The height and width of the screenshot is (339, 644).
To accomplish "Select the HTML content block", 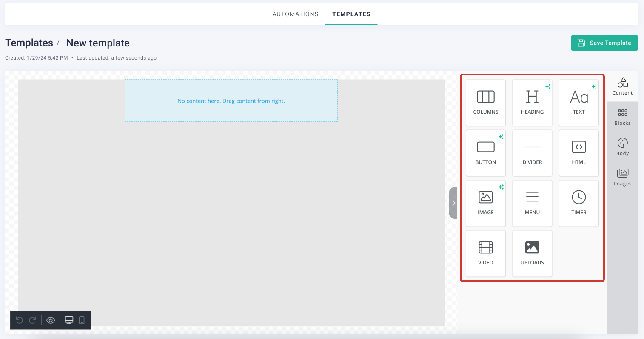I will pyautogui.click(x=578, y=153).
